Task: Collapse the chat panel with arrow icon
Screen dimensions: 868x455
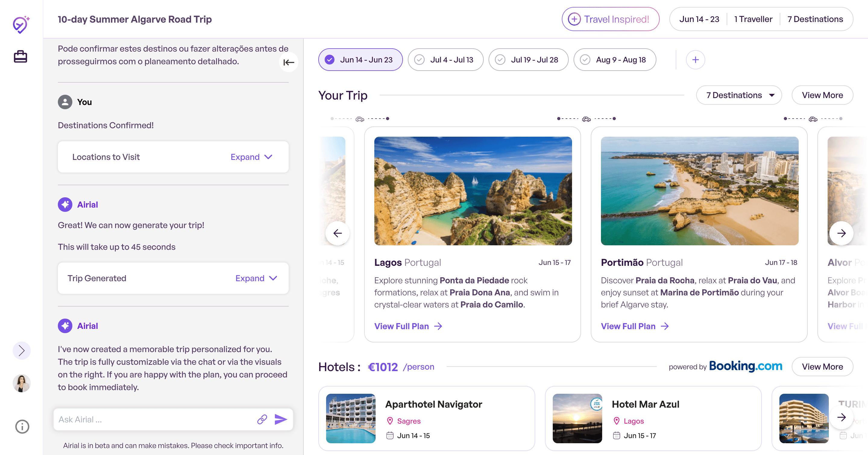Action: pos(288,62)
